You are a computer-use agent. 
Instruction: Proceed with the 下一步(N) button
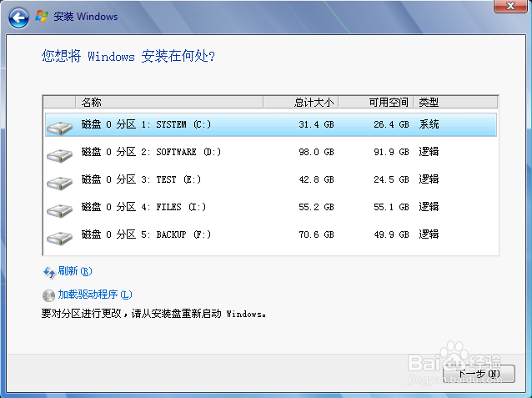[x=479, y=374]
